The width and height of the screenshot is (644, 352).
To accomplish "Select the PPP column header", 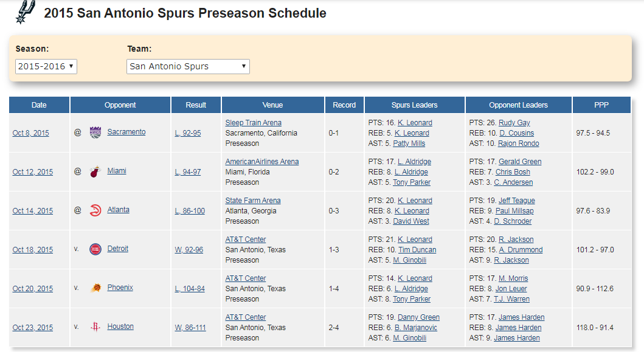I will coord(601,105).
